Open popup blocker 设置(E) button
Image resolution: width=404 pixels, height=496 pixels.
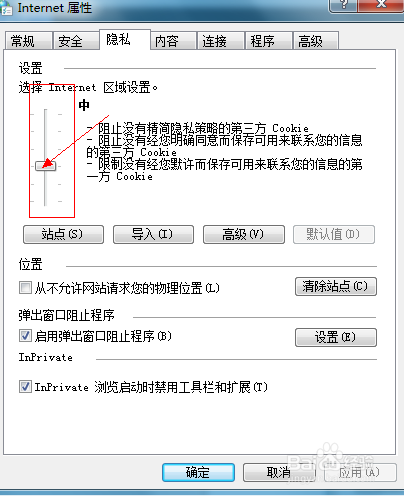(x=336, y=338)
